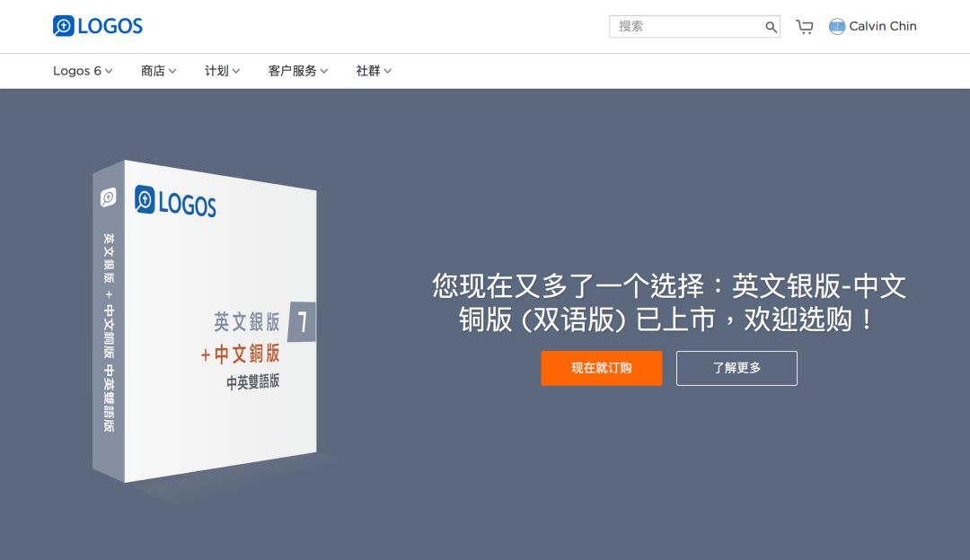Click the 了解更多 button
Image resolution: width=970 pixels, height=560 pixels.
[x=736, y=368]
